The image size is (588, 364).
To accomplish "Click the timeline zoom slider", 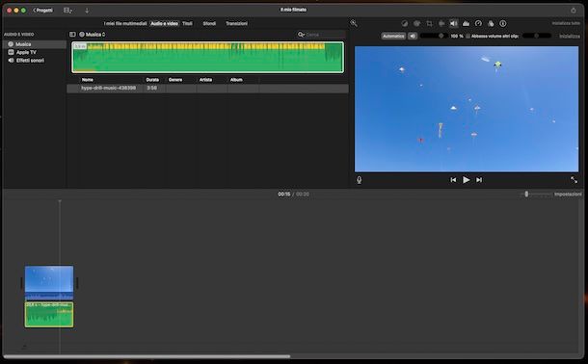I will click(536, 194).
